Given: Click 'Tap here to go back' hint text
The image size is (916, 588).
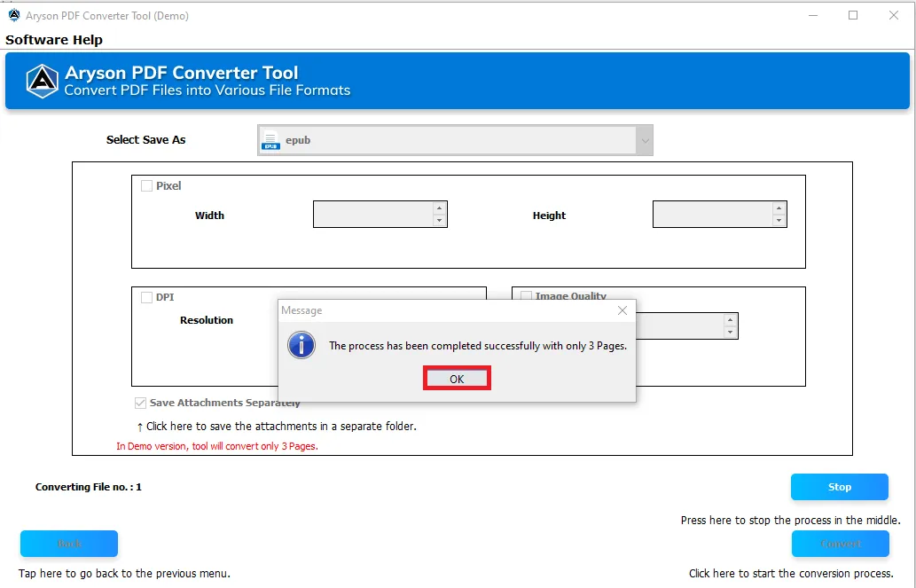Looking at the screenshot, I should coord(124,574).
